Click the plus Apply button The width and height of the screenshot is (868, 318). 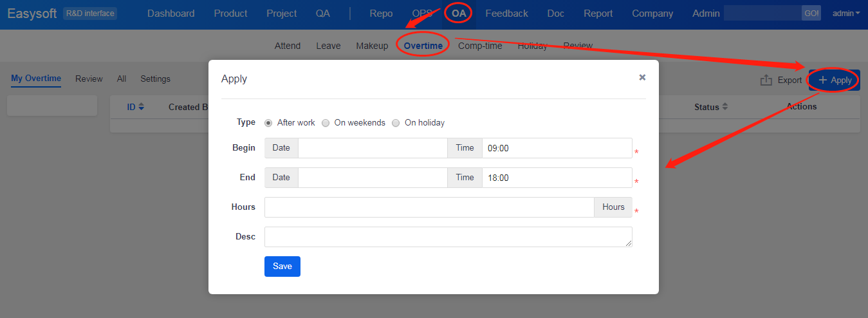(x=835, y=80)
